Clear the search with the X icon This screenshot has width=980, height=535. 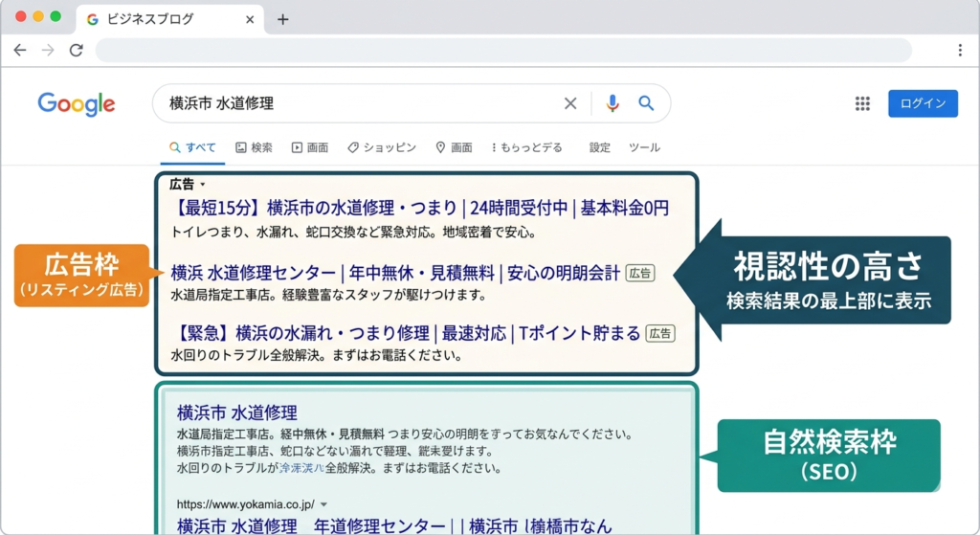click(570, 103)
